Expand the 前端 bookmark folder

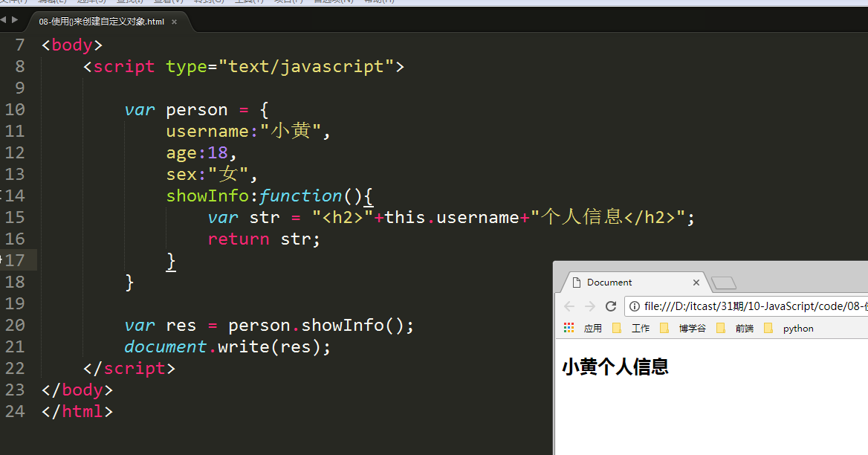pyautogui.click(x=736, y=328)
